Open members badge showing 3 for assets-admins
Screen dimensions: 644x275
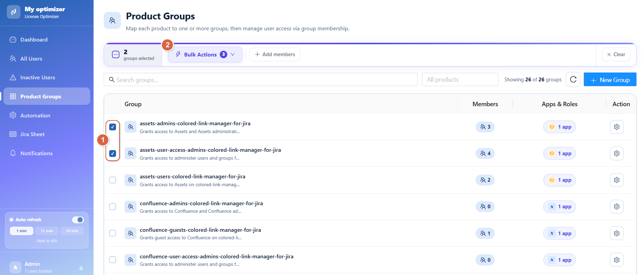[485, 127]
